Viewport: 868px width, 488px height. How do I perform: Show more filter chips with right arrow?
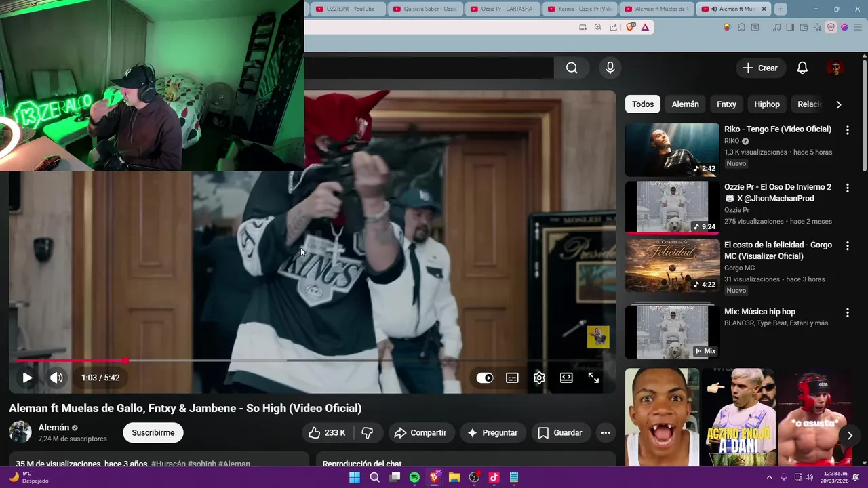pyautogui.click(x=838, y=104)
